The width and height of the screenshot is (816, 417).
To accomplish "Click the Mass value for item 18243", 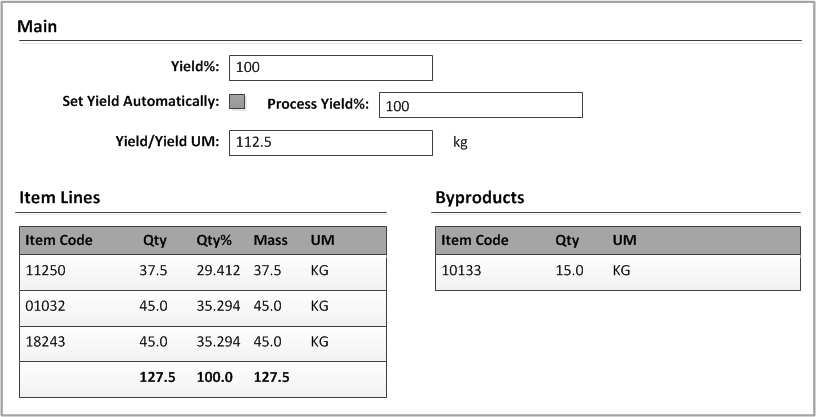I will (x=270, y=342).
